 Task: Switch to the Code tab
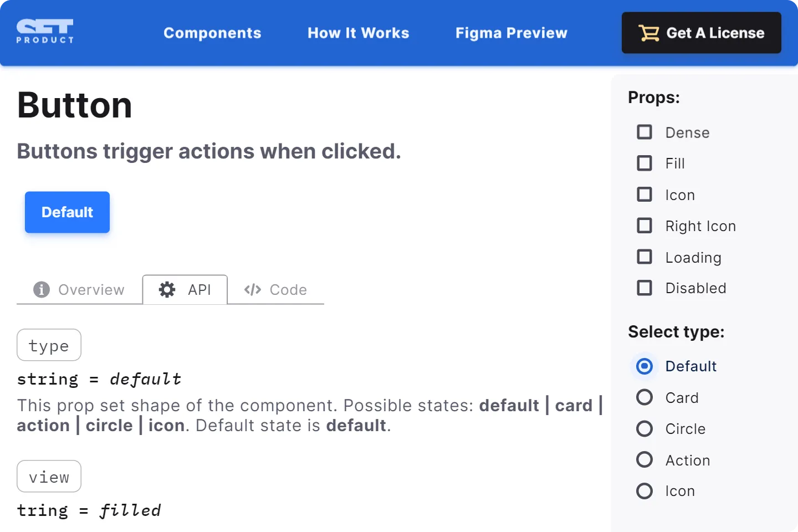click(276, 290)
